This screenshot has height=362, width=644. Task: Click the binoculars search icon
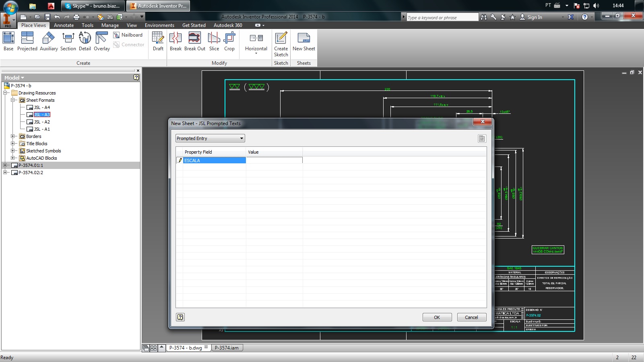[x=484, y=17]
